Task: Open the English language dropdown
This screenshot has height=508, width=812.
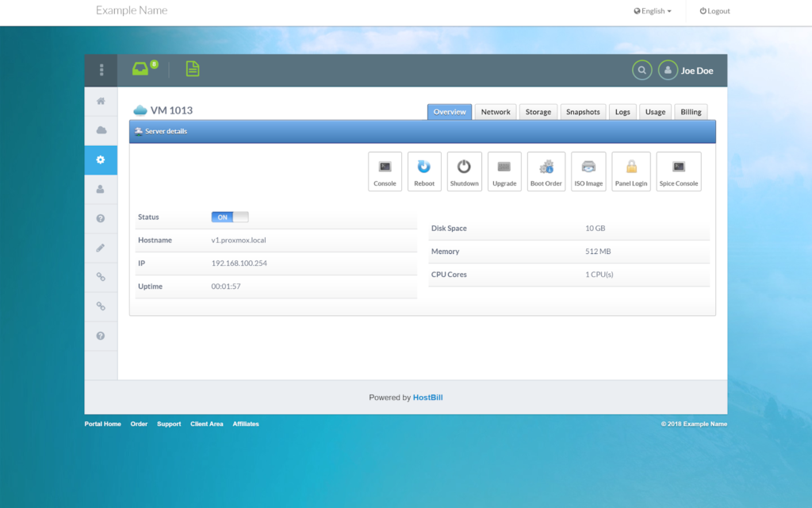Action: tap(653, 11)
